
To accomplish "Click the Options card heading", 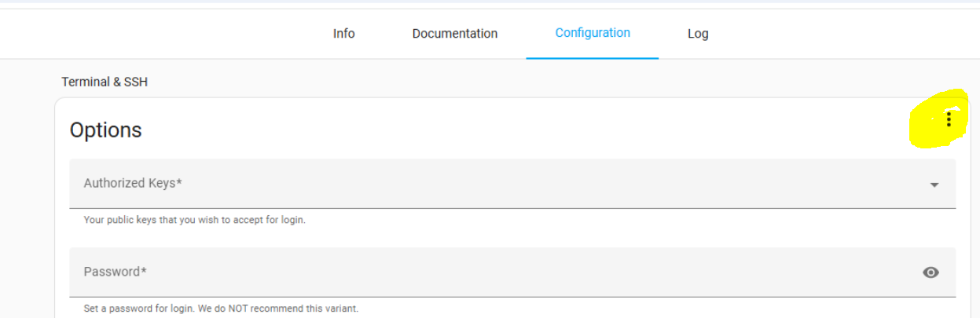I will (105, 130).
